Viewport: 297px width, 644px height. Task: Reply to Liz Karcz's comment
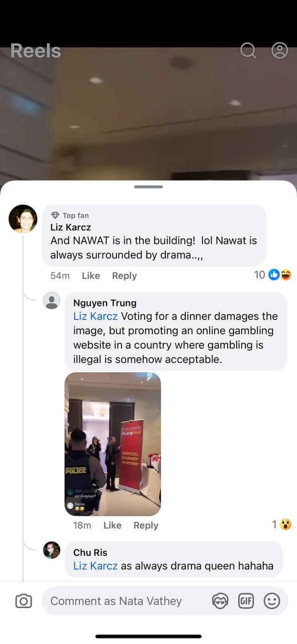click(x=124, y=276)
